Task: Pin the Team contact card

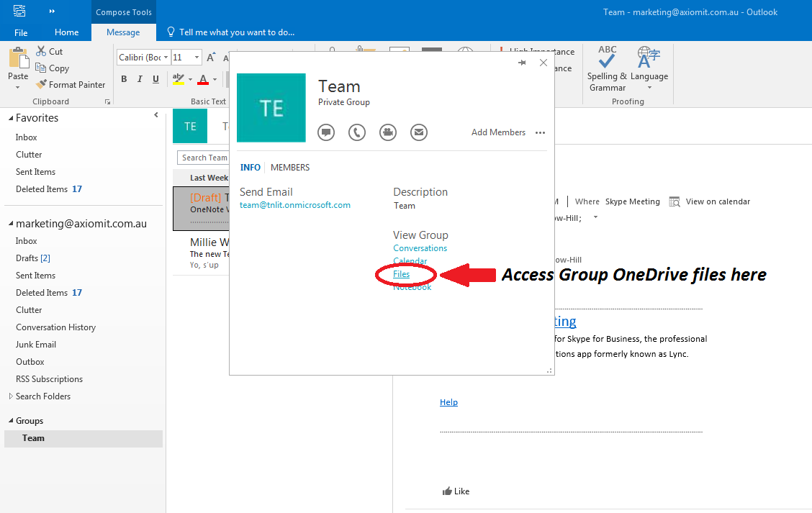Action: (x=522, y=63)
